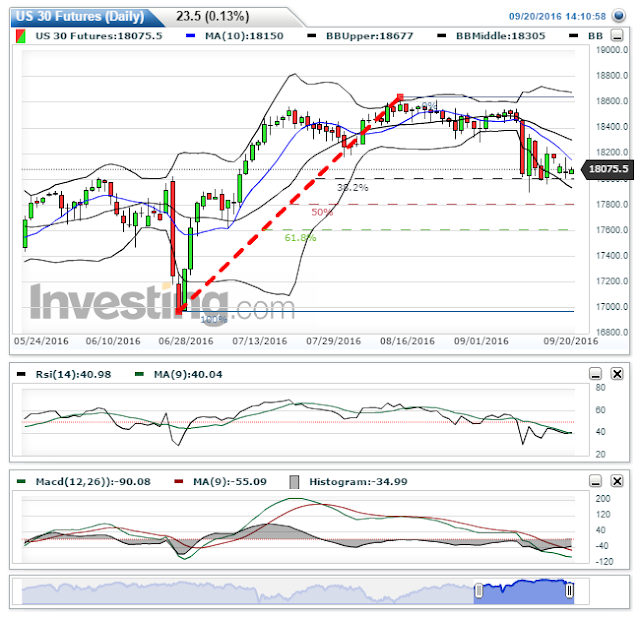This screenshot has height=617, width=640.
Task: Click the Rsi(14):40.98 legend text
Action: click(x=73, y=374)
